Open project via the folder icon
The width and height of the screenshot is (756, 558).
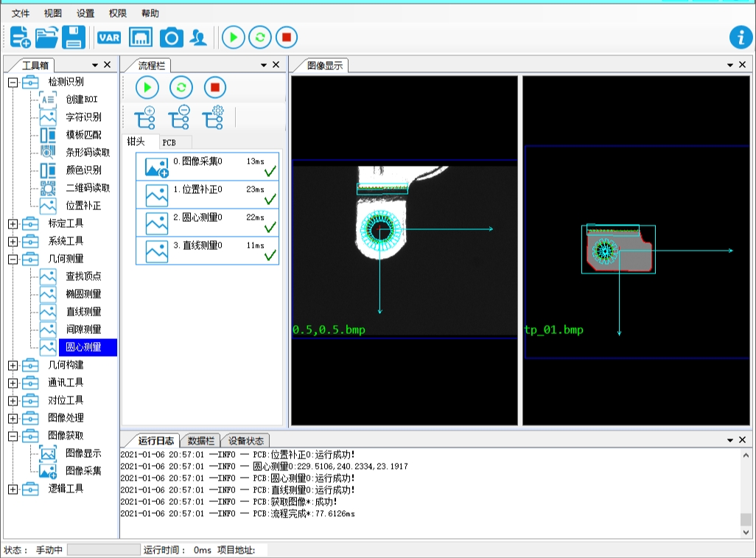pyautogui.click(x=46, y=37)
